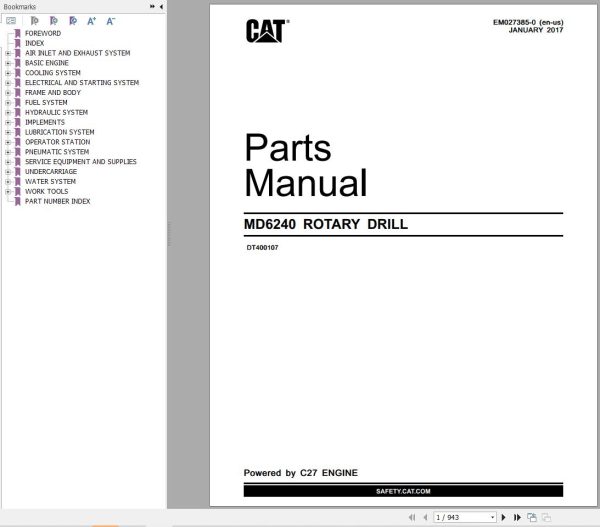Select the FUEL SYSTEM bookmark label
Screen dimensions: 600x527
pos(46,103)
